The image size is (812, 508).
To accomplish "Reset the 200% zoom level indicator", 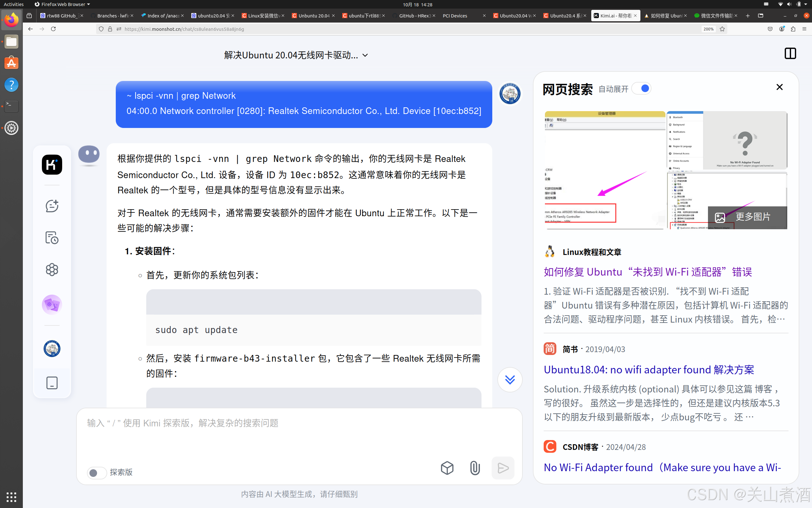I will click(x=708, y=29).
